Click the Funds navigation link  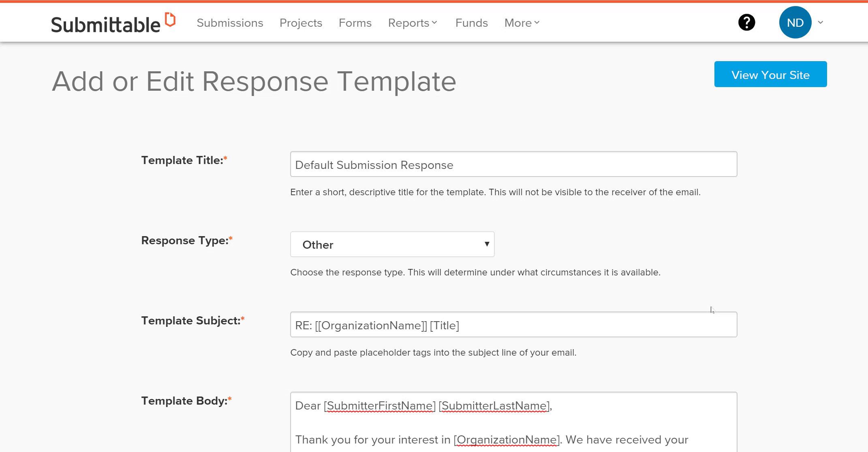tap(472, 23)
